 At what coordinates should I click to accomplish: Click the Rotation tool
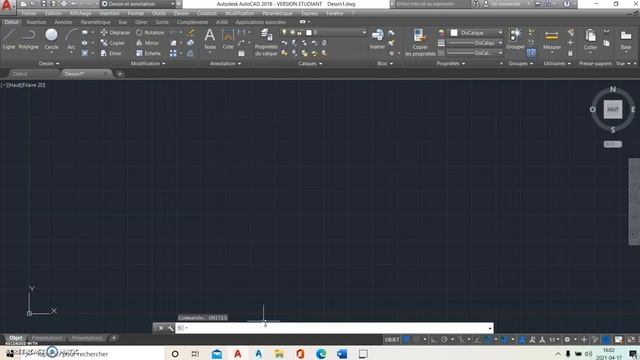(x=150, y=33)
